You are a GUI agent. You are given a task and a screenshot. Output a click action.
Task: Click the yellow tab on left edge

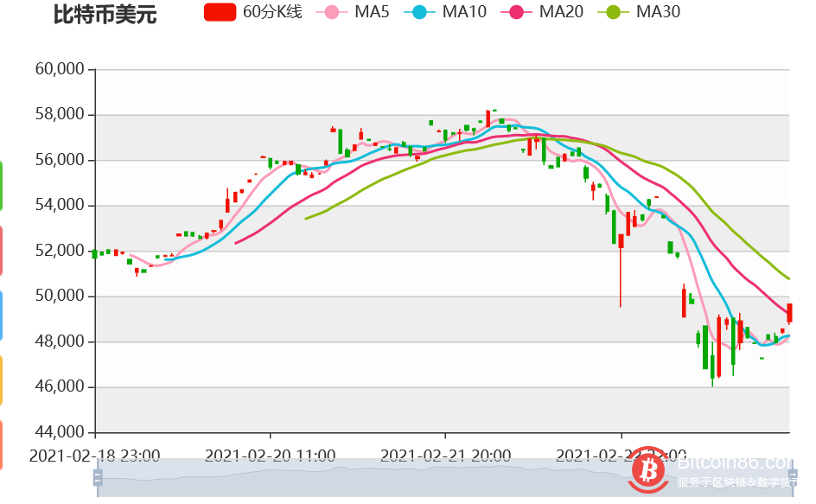pyautogui.click(x=2, y=380)
